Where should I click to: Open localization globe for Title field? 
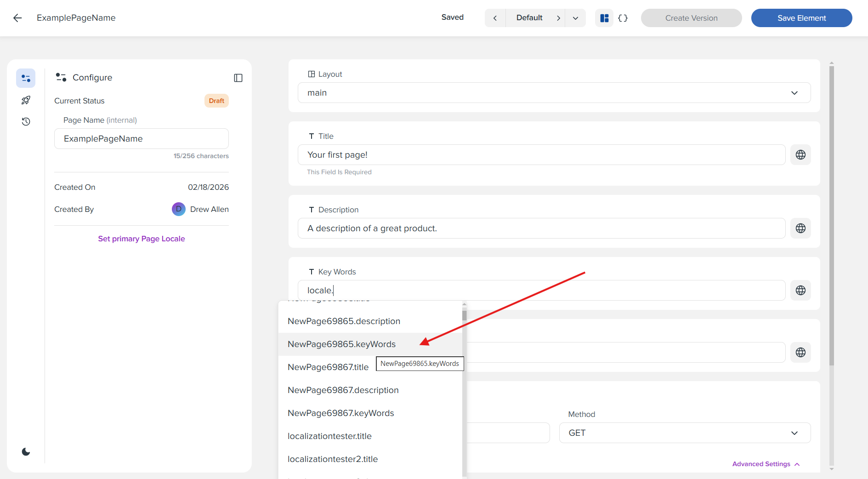pos(800,154)
